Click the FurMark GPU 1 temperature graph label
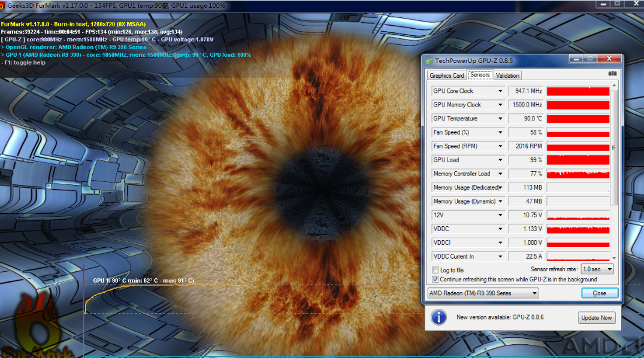 click(143, 281)
